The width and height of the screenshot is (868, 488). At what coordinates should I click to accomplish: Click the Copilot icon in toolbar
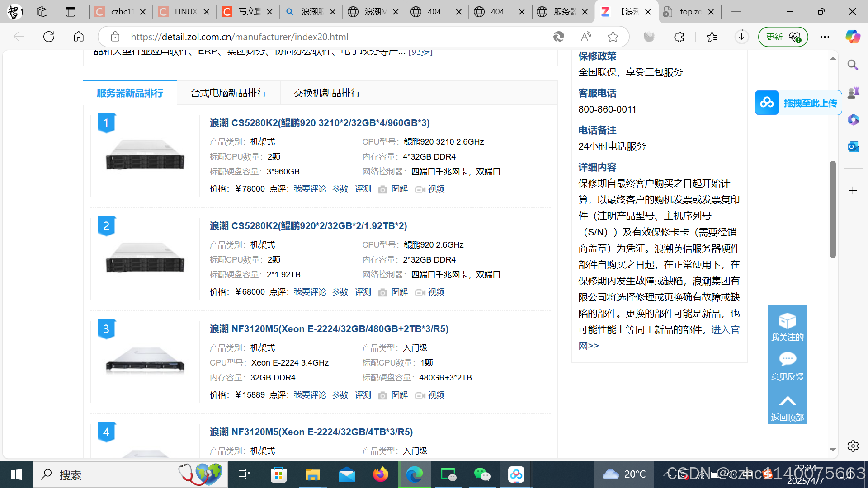pos(853,37)
